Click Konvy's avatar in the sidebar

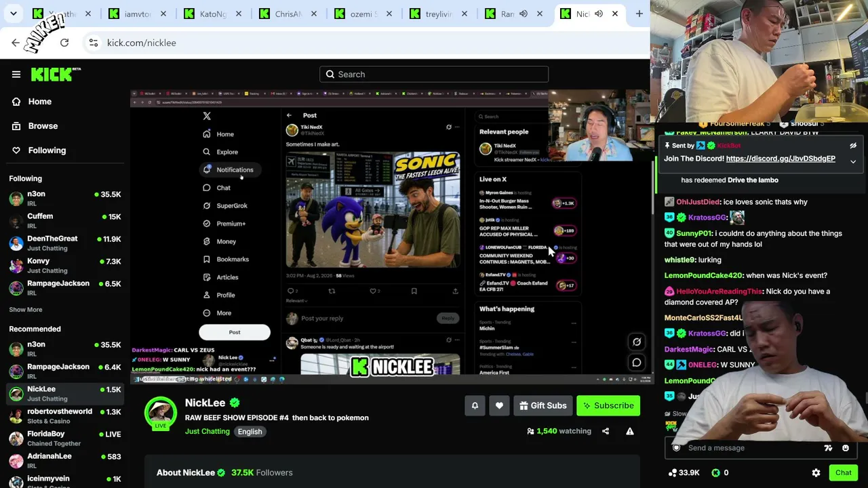16,266
